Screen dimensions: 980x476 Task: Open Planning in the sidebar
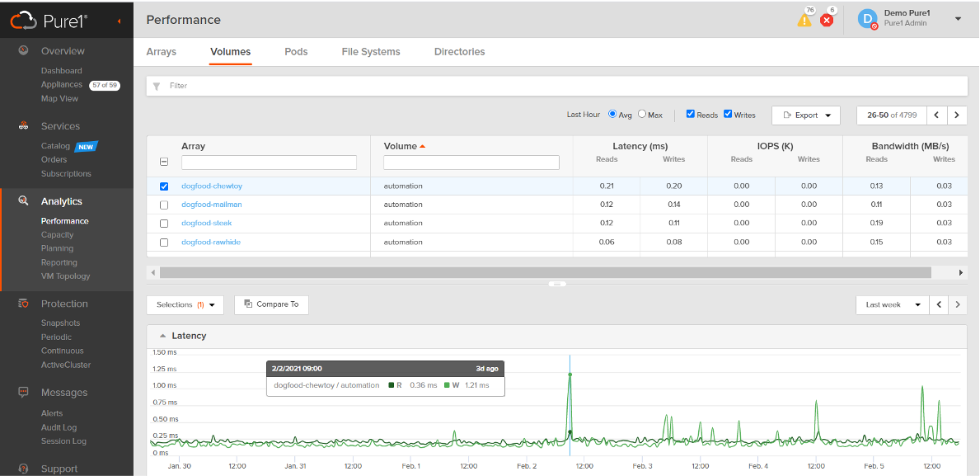(x=58, y=248)
